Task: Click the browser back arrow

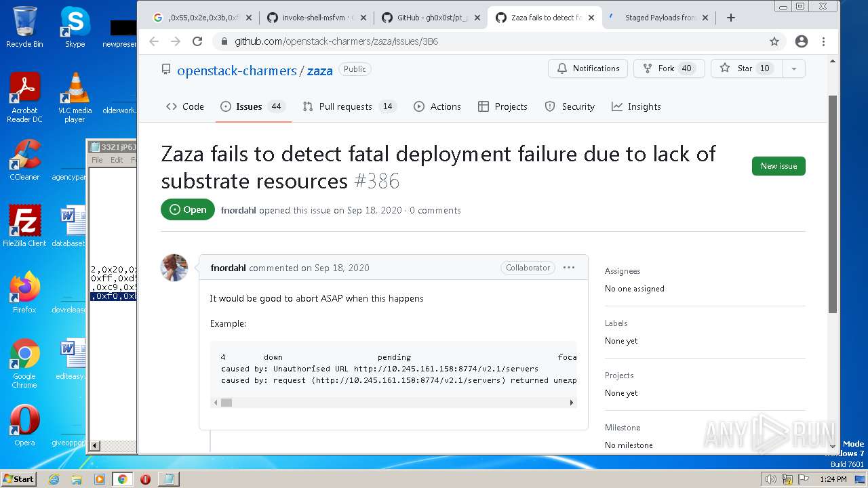Action: (x=154, y=41)
